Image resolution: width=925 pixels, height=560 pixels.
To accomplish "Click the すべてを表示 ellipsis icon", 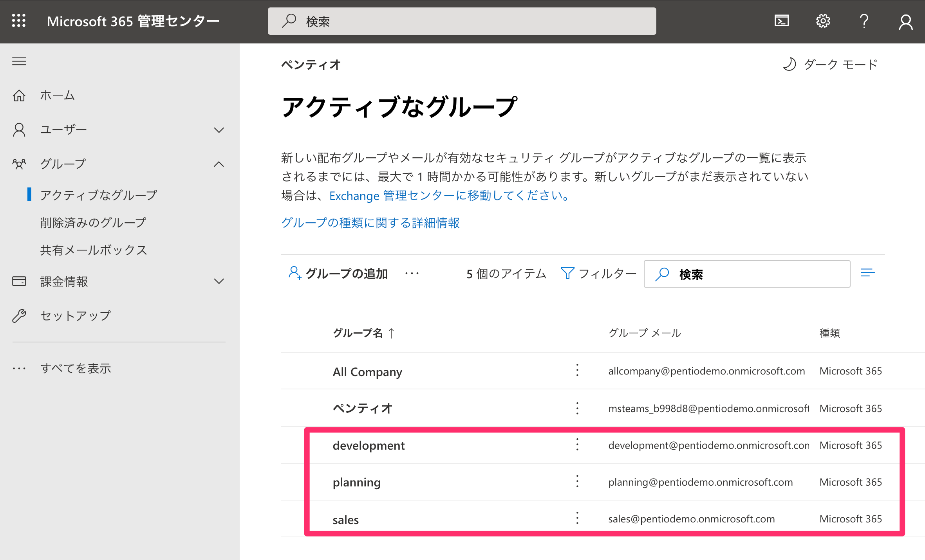I will (19, 368).
